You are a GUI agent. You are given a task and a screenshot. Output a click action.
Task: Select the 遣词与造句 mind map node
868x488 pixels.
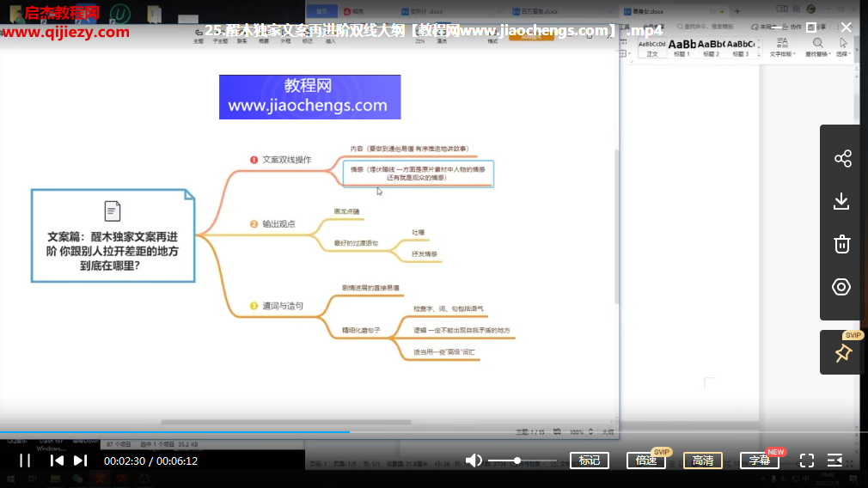pos(277,305)
